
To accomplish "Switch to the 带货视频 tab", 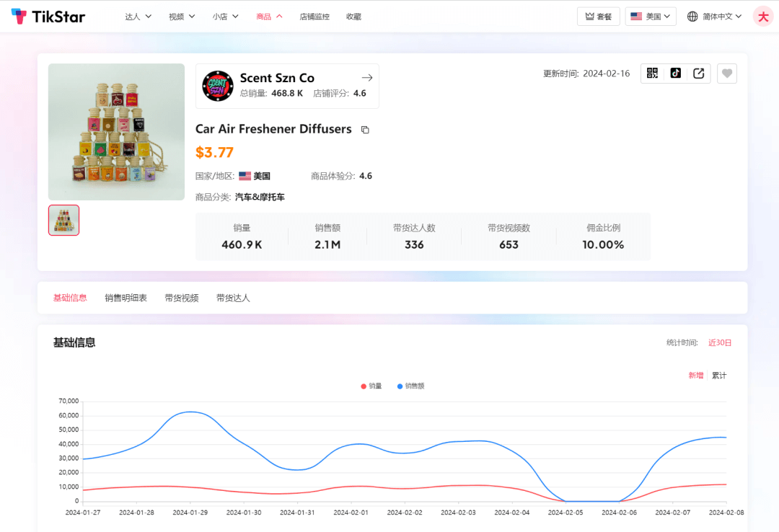I will click(181, 298).
